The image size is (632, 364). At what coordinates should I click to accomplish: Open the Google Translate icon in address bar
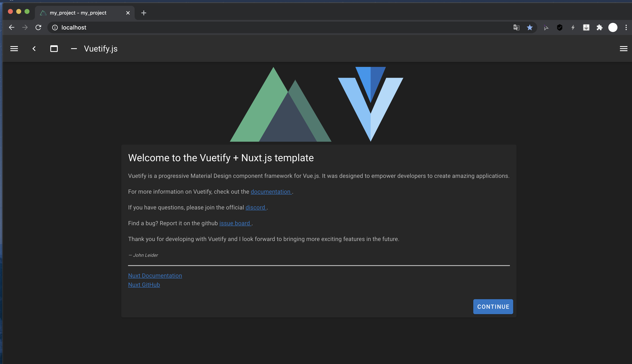(516, 27)
